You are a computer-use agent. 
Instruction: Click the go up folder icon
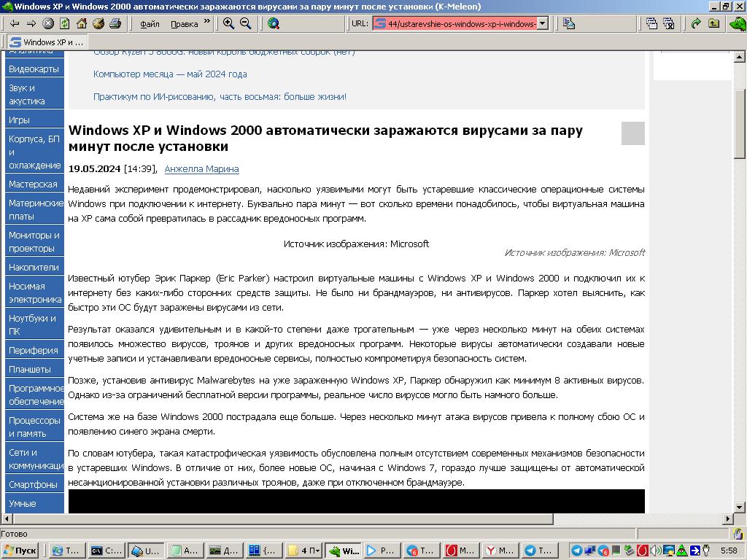coord(713,23)
